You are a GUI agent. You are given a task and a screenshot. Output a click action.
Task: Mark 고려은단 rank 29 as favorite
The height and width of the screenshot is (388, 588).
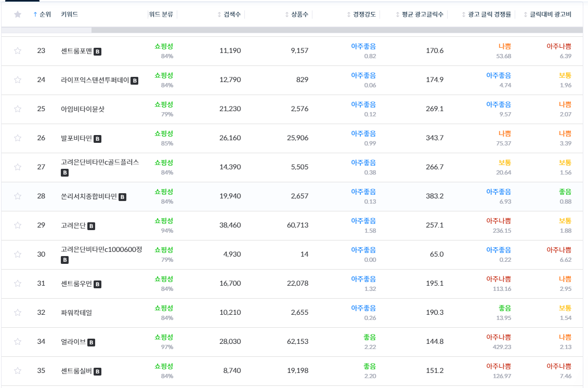point(18,225)
